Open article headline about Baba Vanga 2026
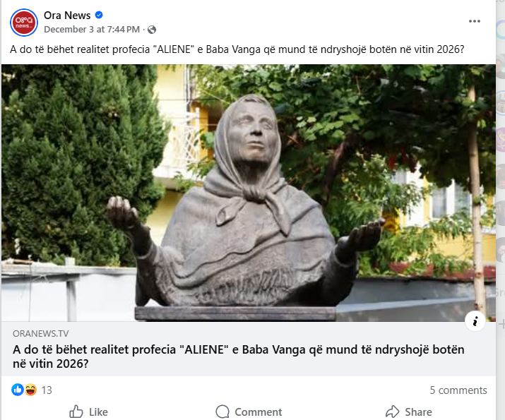 pos(238,356)
